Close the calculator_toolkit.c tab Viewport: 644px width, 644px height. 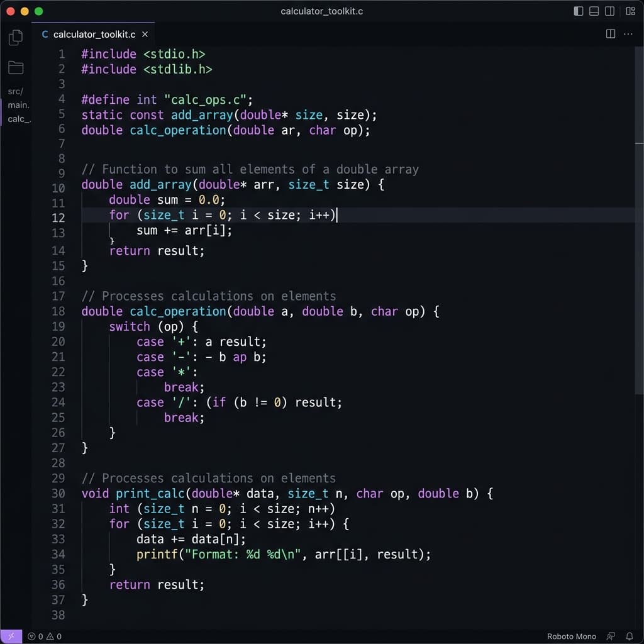coord(145,35)
